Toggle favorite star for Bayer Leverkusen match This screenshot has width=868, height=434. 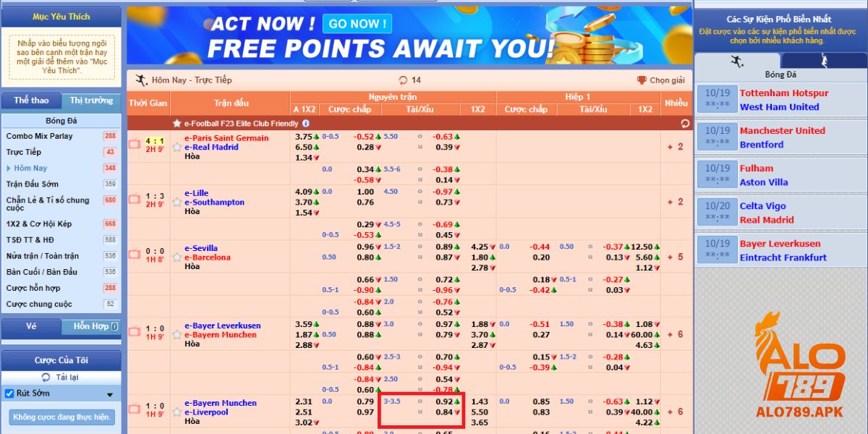(176, 334)
